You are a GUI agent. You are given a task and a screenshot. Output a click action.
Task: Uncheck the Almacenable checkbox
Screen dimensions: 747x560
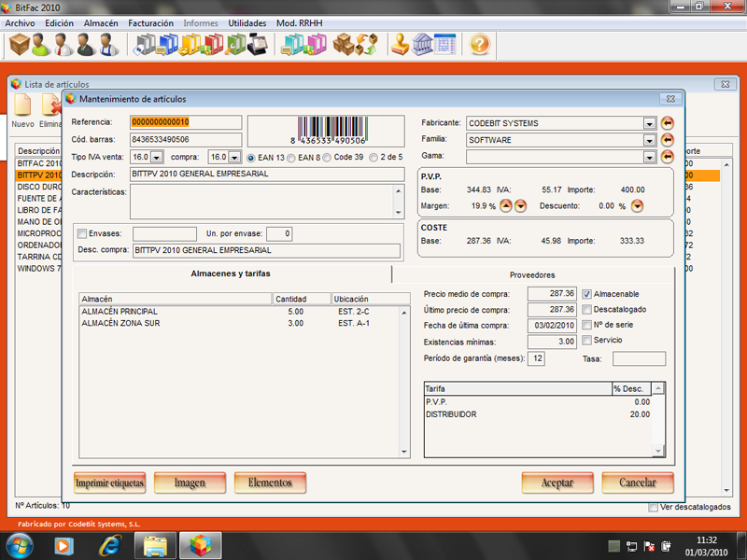tap(587, 294)
